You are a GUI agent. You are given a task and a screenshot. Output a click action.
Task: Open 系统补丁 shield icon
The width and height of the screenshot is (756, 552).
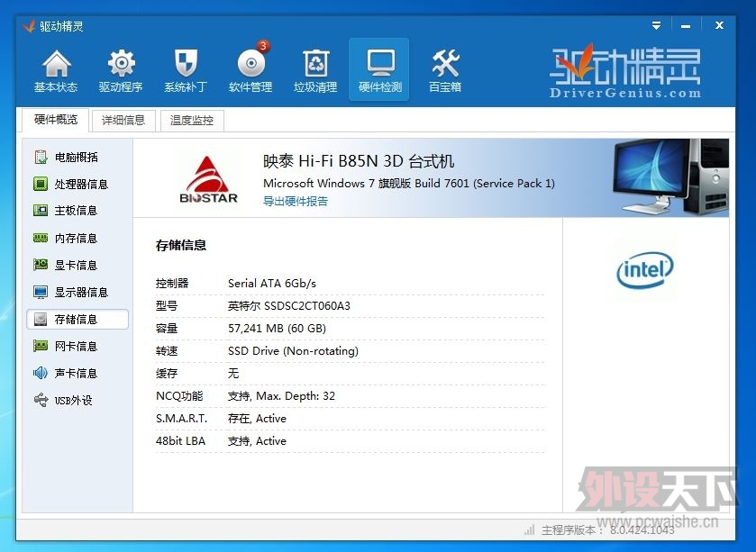point(186,64)
